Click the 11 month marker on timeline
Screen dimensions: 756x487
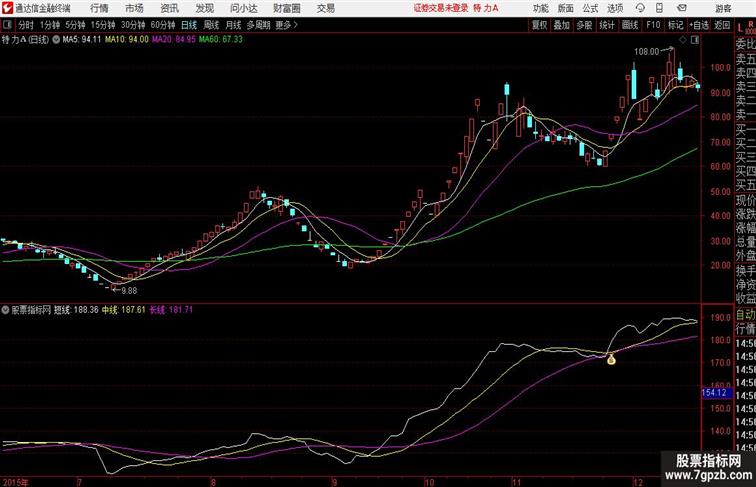[516, 482]
